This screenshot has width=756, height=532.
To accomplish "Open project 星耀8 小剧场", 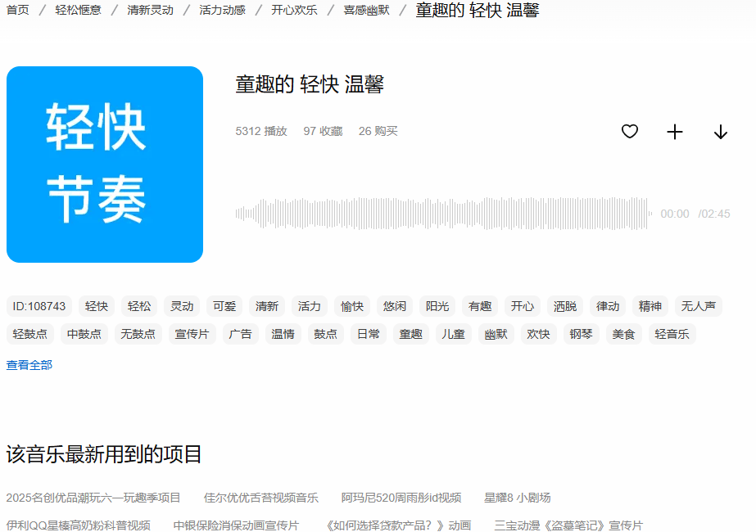I will click(518, 498).
